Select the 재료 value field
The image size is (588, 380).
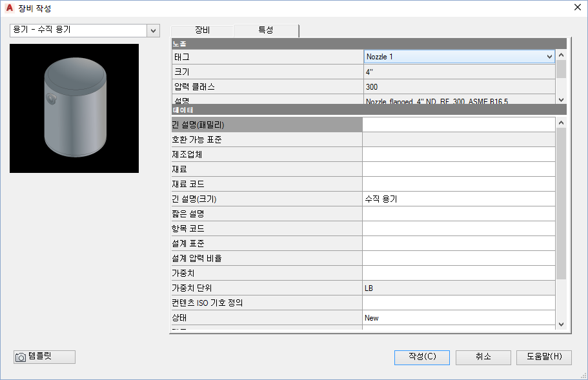point(459,170)
